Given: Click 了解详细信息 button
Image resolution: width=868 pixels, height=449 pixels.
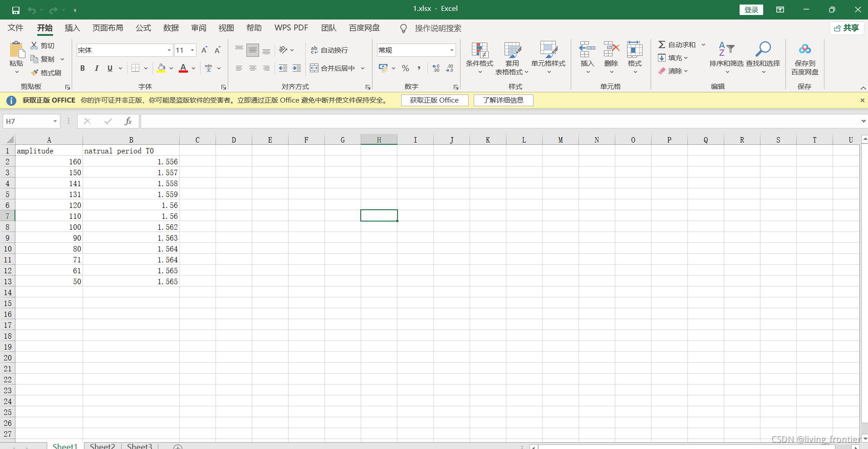Looking at the screenshot, I should coord(503,100).
